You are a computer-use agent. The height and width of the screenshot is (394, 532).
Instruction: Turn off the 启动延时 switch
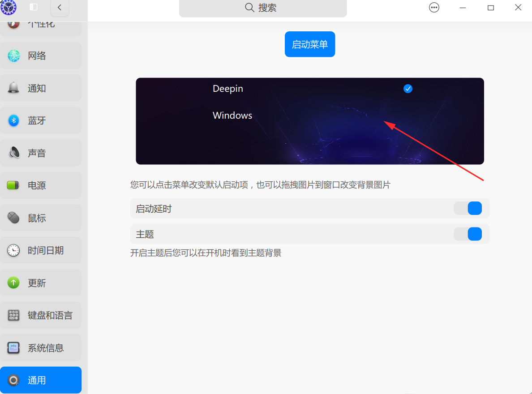[468, 208]
